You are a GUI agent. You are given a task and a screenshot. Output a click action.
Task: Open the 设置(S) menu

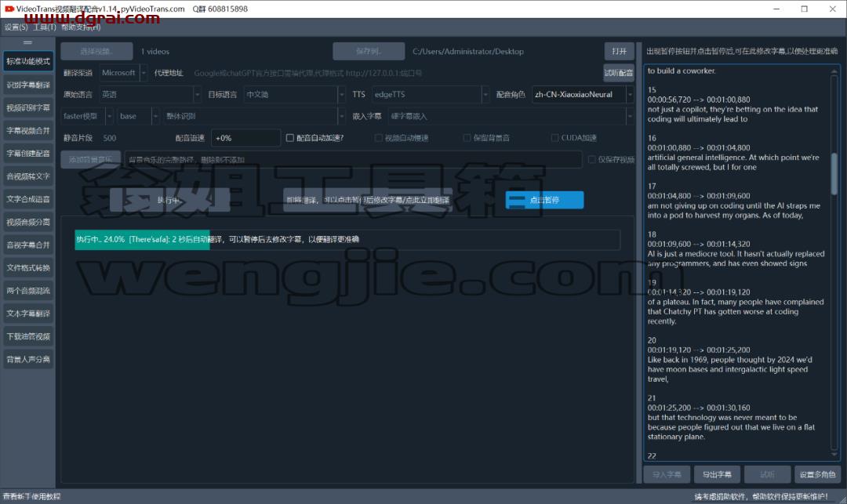click(16, 27)
